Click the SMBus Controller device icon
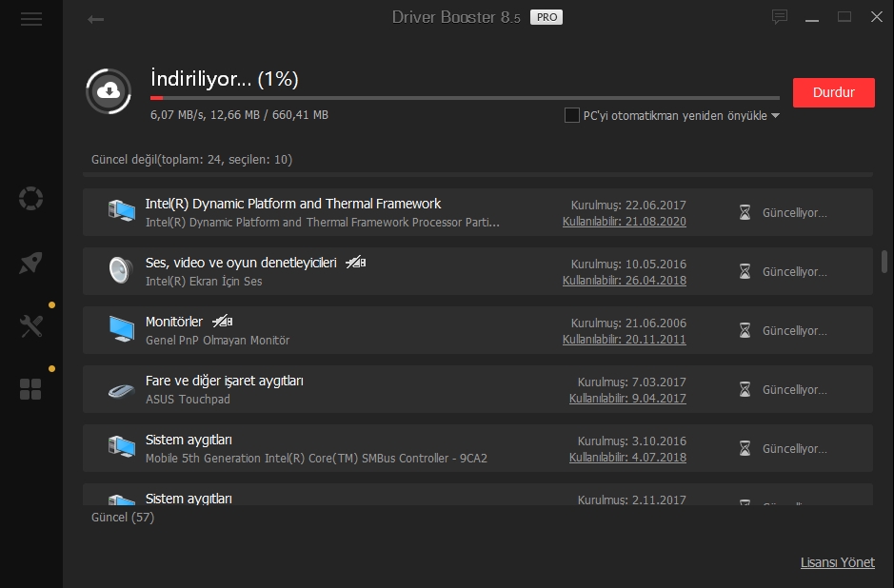Viewport: 894px width, 588px height. point(122,446)
